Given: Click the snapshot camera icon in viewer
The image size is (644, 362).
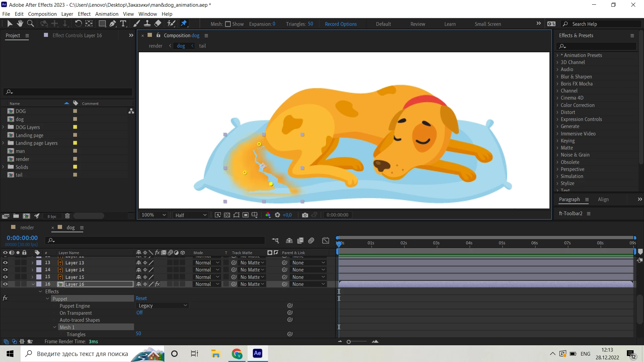Looking at the screenshot, I should pyautogui.click(x=305, y=215).
